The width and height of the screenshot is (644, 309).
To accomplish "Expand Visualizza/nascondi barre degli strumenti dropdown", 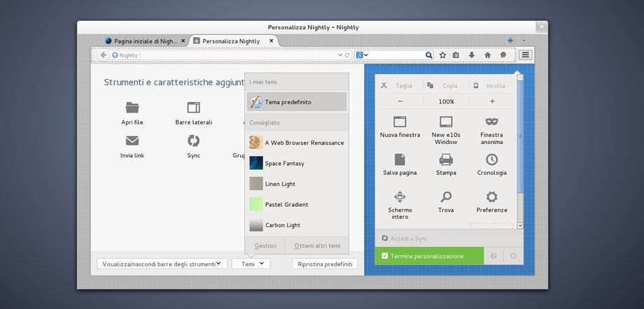I will 162,264.
